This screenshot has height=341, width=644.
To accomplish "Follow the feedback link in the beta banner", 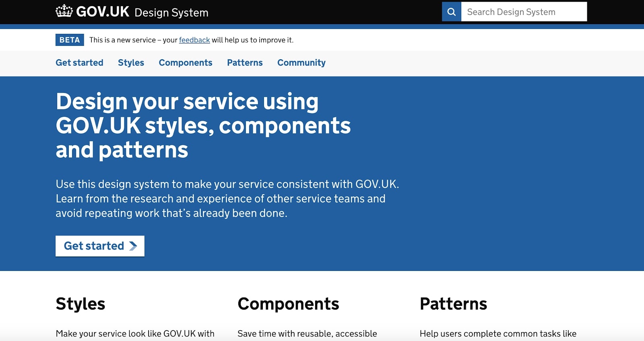I will pos(194,40).
